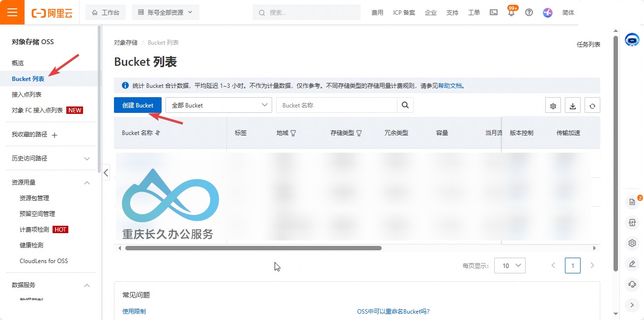
Task: Collapse 资源用量 section
Action: tap(87, 183)
